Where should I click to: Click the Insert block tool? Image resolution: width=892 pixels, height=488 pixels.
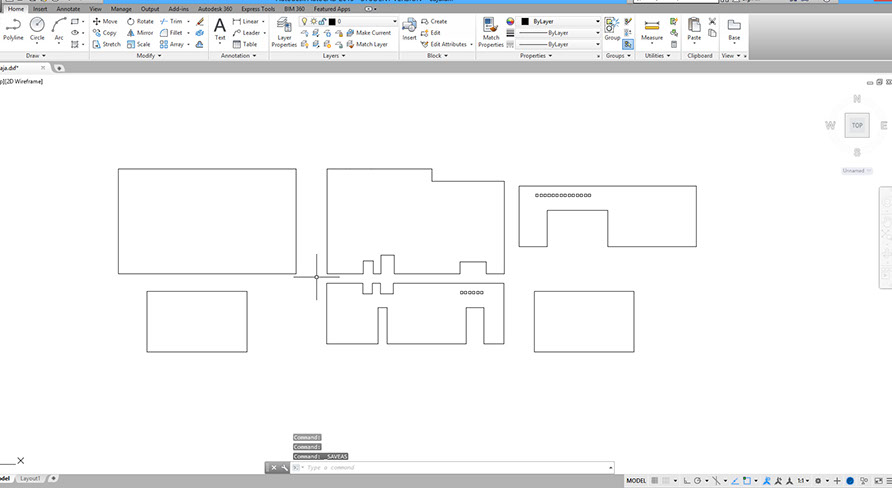409,28
